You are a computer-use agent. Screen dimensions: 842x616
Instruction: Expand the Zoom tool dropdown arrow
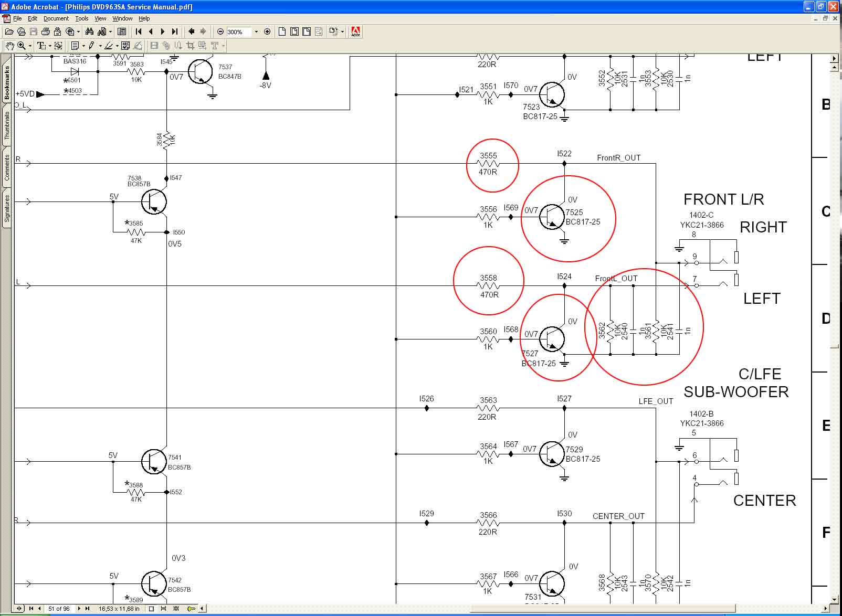tap(30, 46)
